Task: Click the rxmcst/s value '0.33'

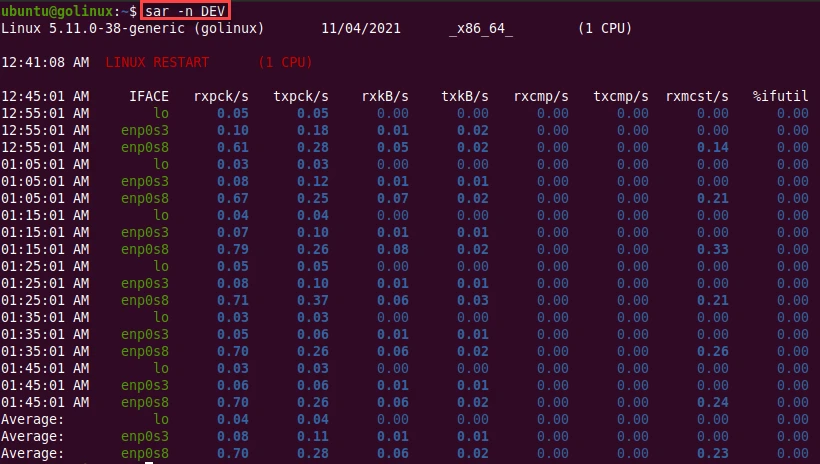Action: [x=713, y=249]
